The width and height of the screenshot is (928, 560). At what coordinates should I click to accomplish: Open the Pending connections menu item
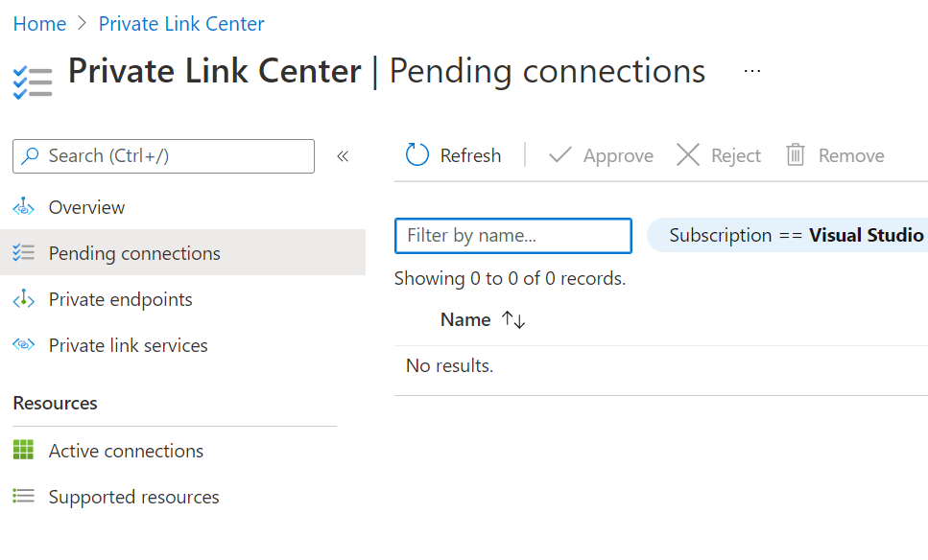134,253
